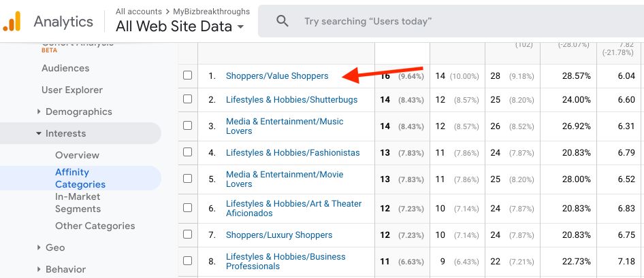Click the 26.92% value in Music Lovers row

(x=577, y=126)
